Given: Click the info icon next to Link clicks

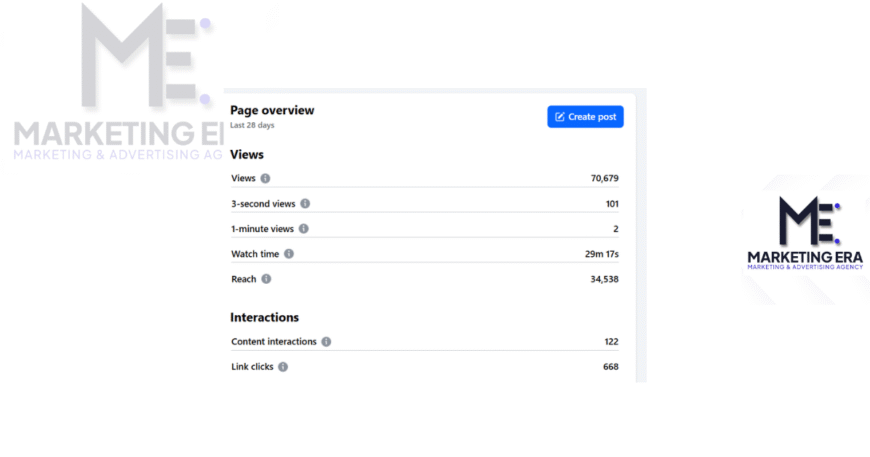Looking at the screenshot, I should click(x=283, y=367).
